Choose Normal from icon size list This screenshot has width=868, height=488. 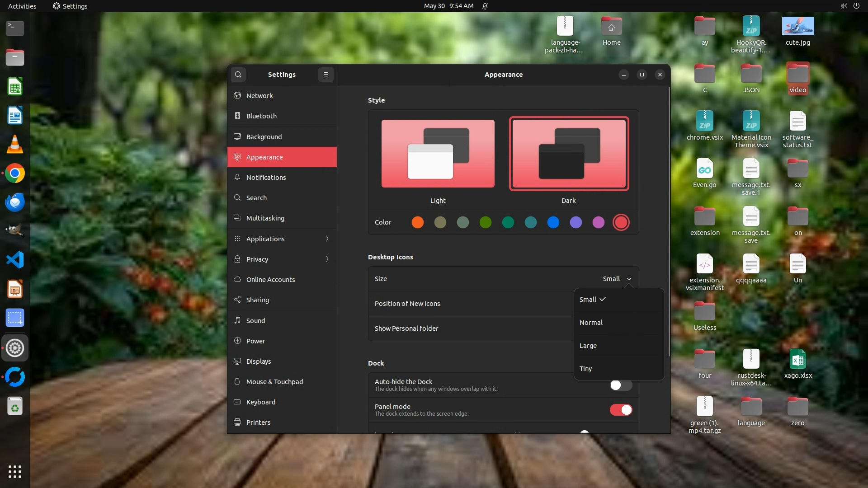pyautogui.click(x=591, y=323)
